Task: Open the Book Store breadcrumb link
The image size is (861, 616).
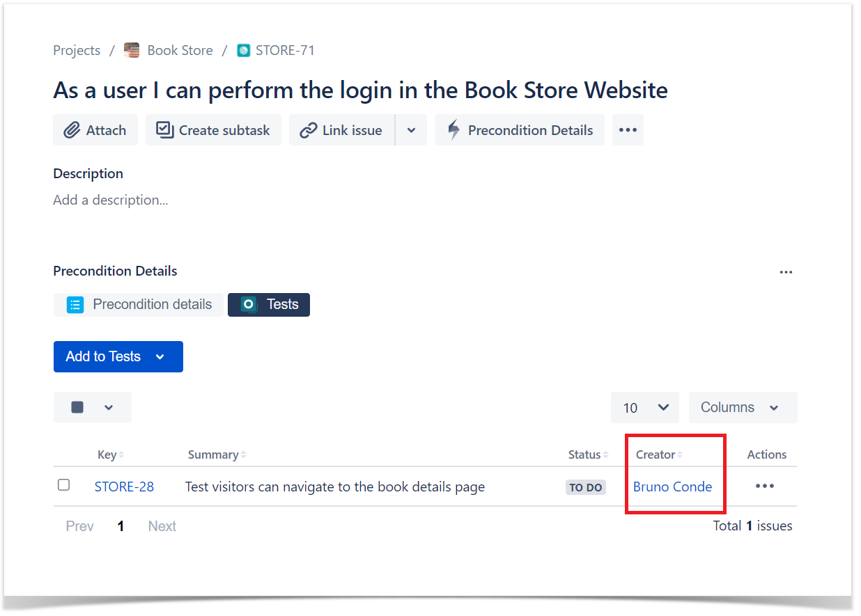Action: pos(180,50)
